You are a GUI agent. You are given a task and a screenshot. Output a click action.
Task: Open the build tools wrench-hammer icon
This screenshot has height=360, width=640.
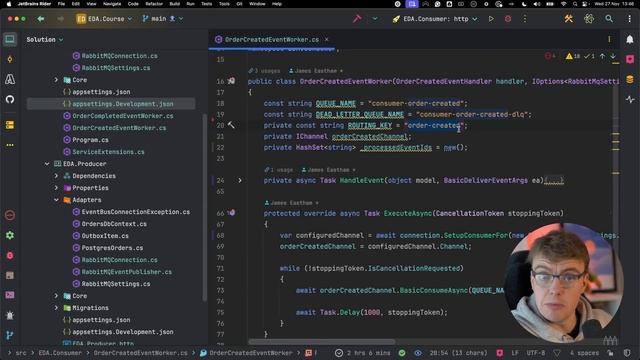568,19
